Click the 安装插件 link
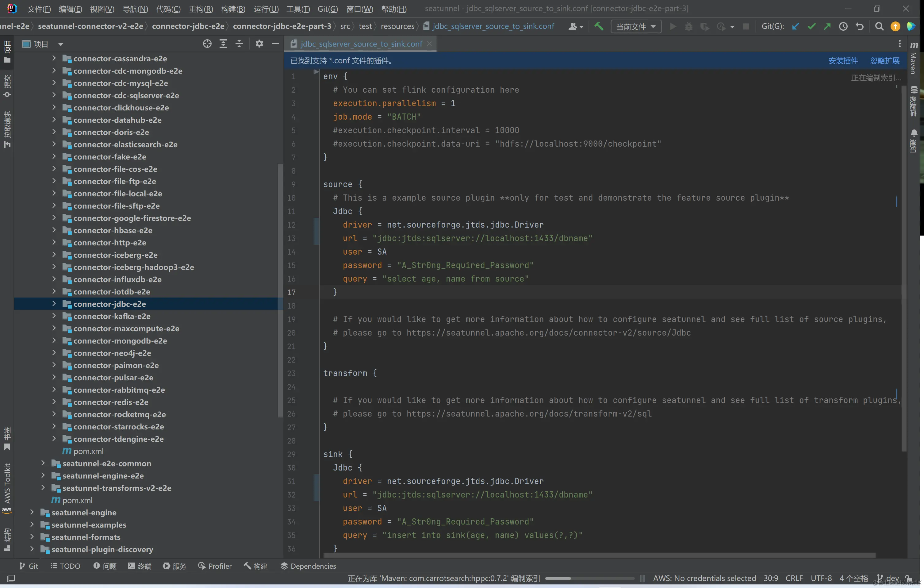 pos(843,61)
